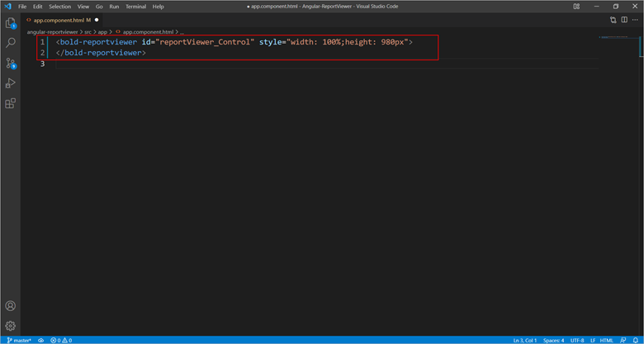Place cursor on empty line 3
The height and width of the screenshot is (344, 644).
coord(327,64)
